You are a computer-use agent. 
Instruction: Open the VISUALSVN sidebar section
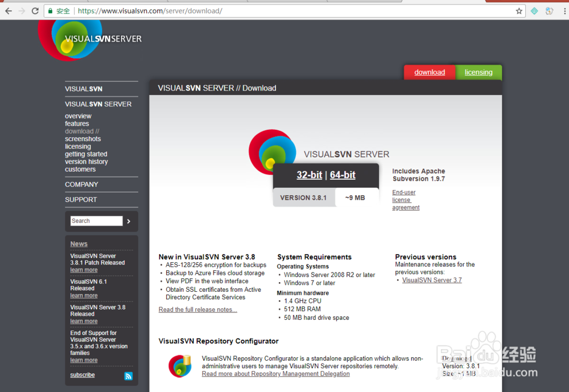coord(84,89)
